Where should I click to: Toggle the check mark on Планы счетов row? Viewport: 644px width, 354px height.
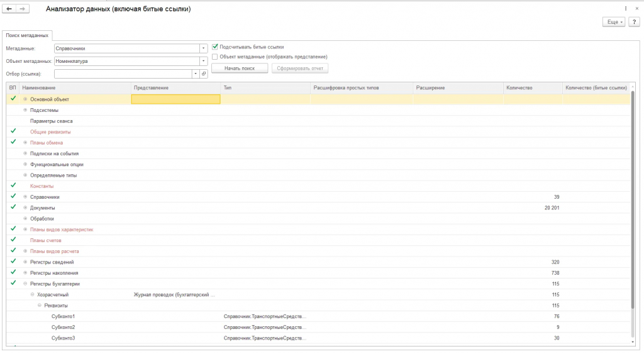(13, 240)
